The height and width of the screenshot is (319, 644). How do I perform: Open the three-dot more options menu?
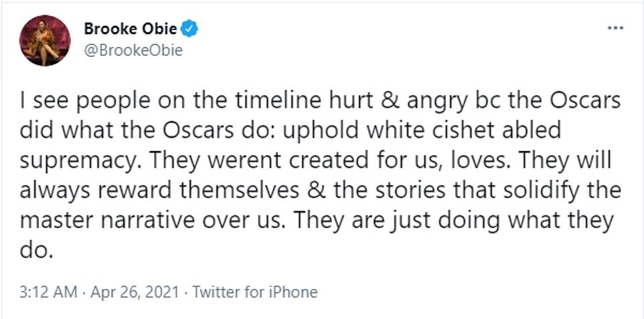[616, 28]
